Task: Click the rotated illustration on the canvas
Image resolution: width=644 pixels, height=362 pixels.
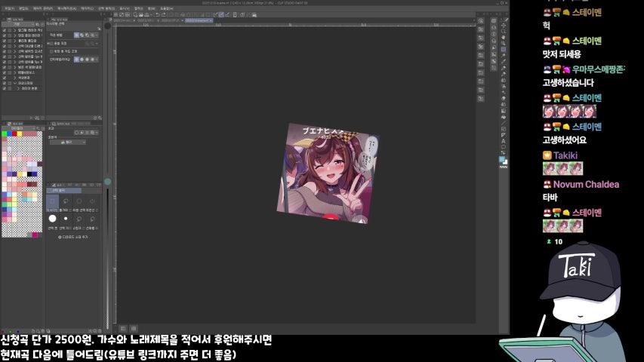Action: click(x=328, y=173)
